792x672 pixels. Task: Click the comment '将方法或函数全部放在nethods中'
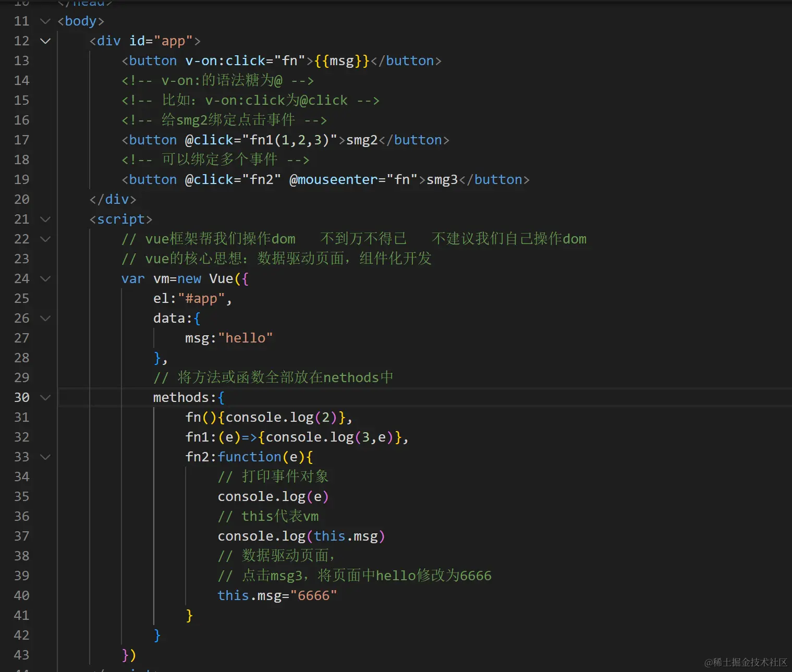click(x=273, y=378)
